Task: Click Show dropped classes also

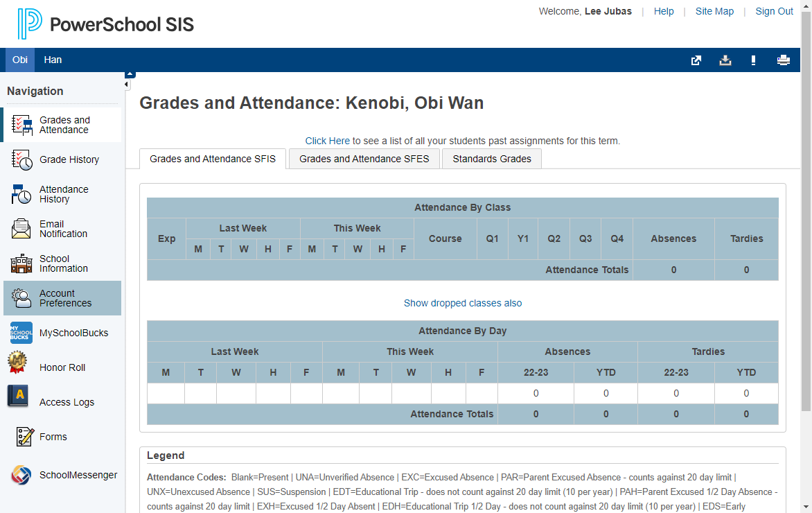Action: tap(462, 303)
